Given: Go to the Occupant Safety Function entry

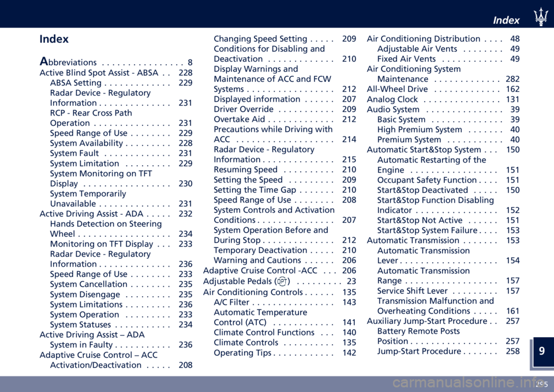Looking at the screenshot, I should (x=448, y=180).
